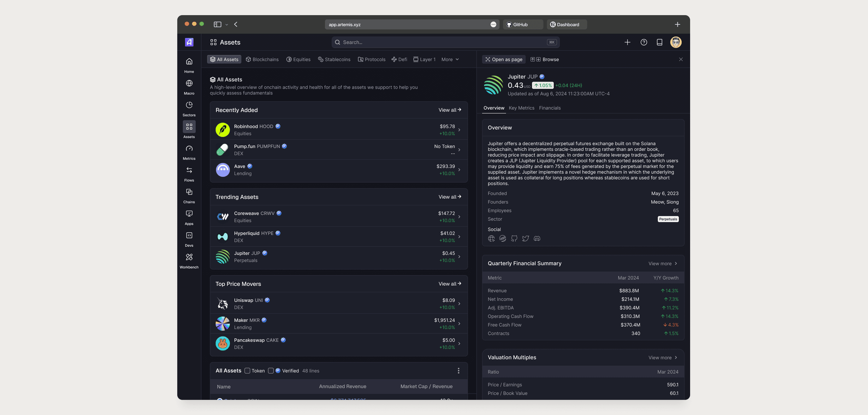This screenshot has width=868, height=415.
Task: Select the Stablecoins category tab
Action: click(334, 60)
